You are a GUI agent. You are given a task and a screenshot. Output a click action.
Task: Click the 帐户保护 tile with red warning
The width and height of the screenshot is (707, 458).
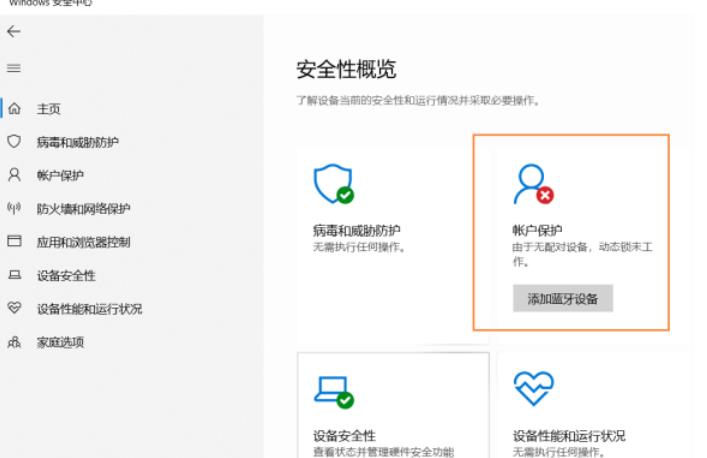click(570, 230)
